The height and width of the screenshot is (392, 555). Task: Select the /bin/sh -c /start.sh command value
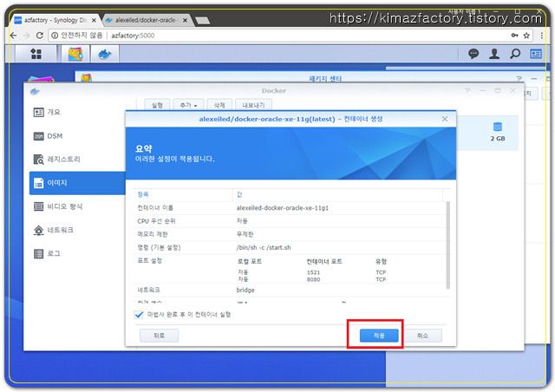tap(264, 247)
